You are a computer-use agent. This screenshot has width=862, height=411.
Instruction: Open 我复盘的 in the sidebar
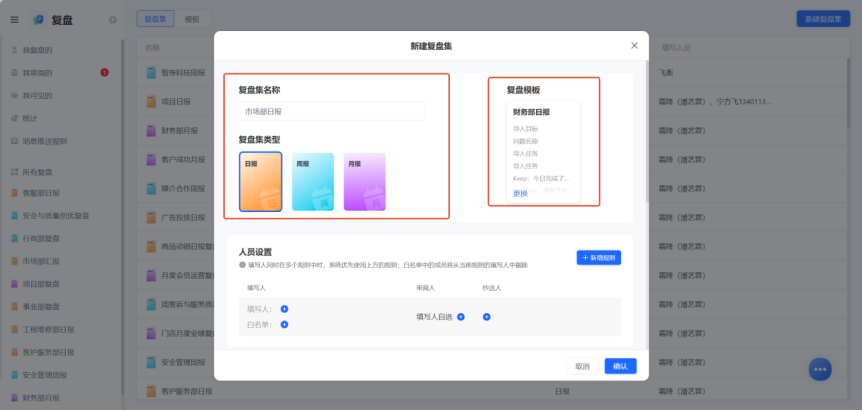[x=37, y=50]
